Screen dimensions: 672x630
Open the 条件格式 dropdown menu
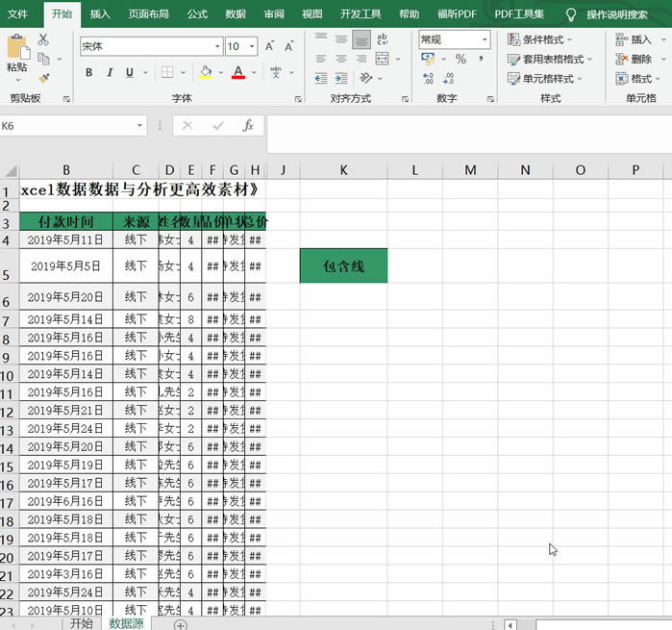545,39
